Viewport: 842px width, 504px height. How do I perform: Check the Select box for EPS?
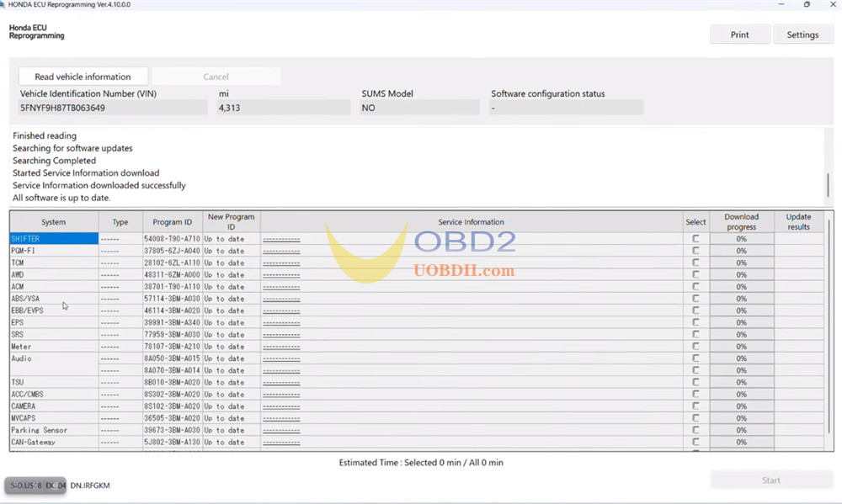[695, 322]
